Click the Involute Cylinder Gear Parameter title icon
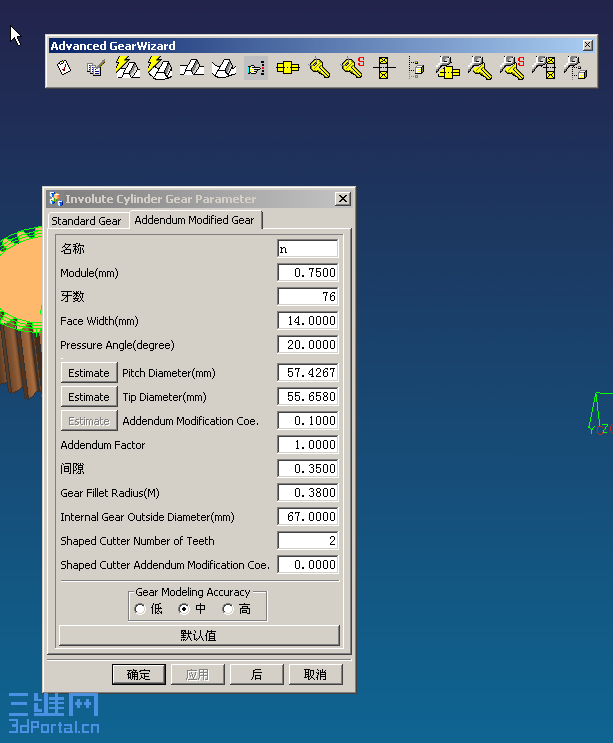 56,199
